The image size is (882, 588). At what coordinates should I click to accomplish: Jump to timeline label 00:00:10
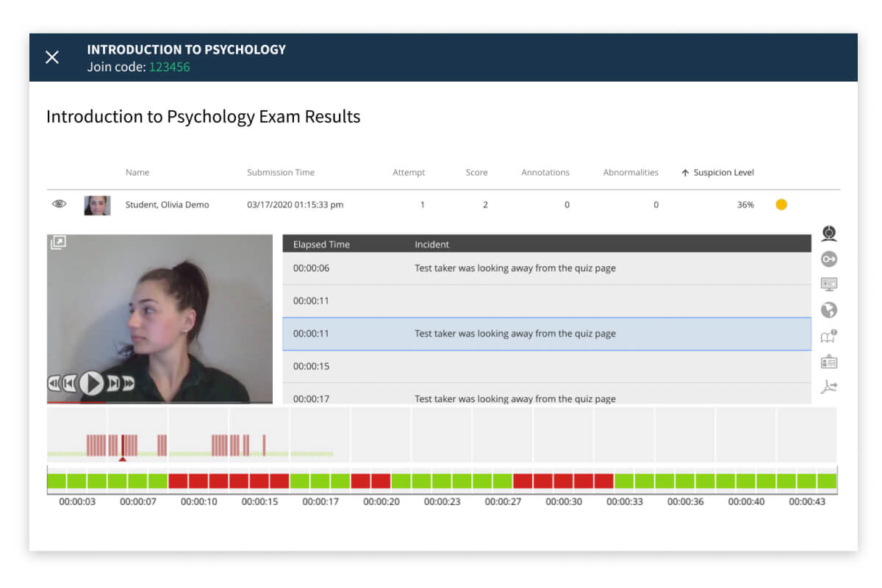pyautogui.click(x=199, y=502)
